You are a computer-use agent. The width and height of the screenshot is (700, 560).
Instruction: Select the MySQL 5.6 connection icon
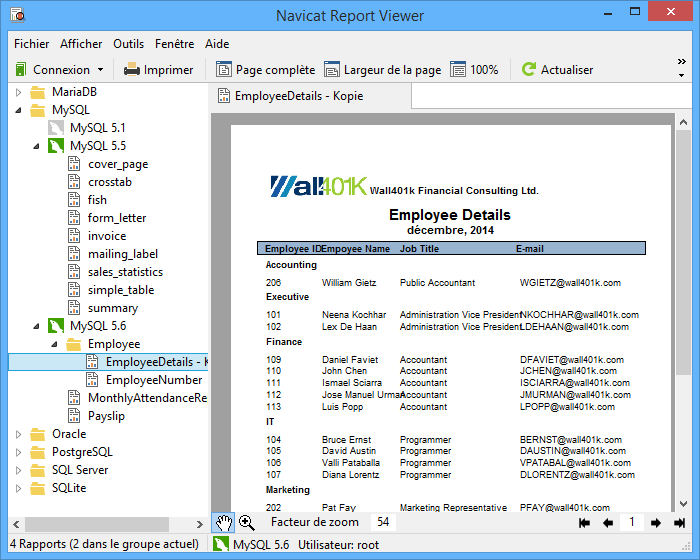[56, 326]
